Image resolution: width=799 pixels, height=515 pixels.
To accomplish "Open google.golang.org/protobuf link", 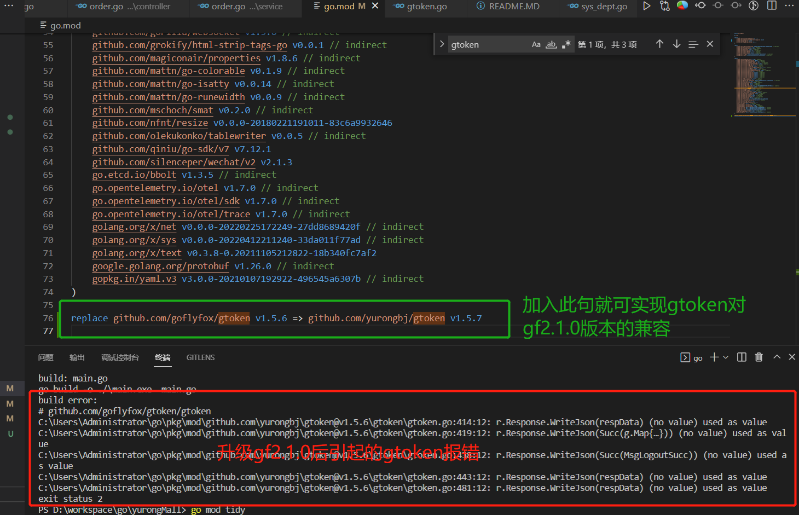I will pos(161,266).
